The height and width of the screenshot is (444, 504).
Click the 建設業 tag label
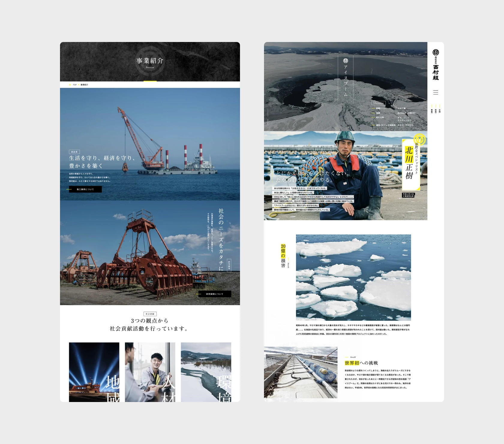click(74, 152)
